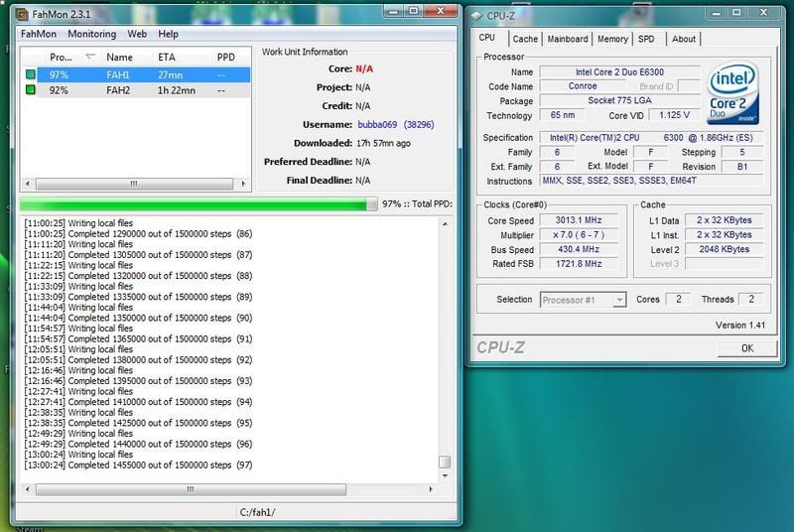Click the Multiplier x 7.0 value

point(579,235)
